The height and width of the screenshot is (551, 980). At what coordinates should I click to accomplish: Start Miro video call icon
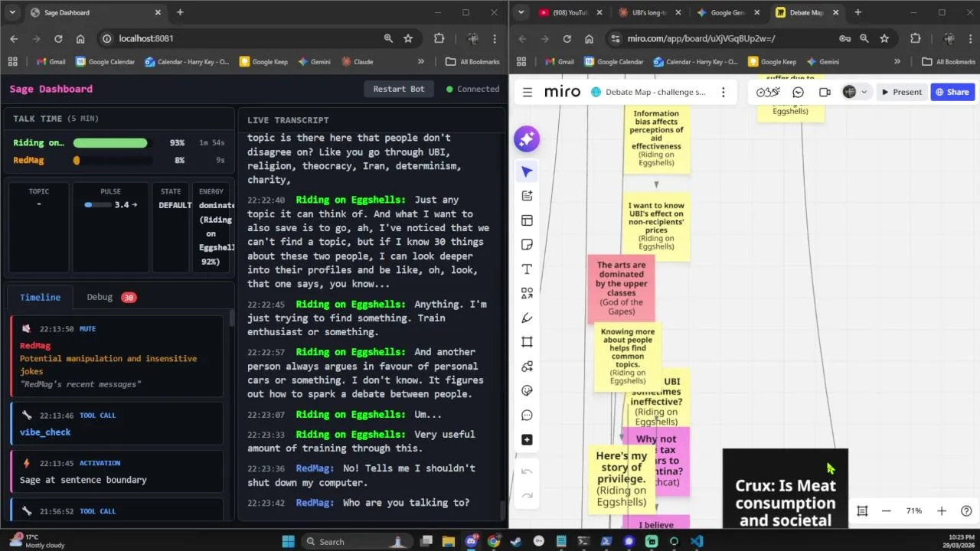(x=825, y=92)
